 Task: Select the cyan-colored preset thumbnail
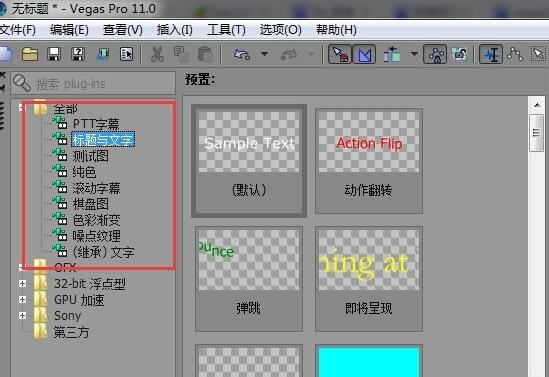[369, 361]
